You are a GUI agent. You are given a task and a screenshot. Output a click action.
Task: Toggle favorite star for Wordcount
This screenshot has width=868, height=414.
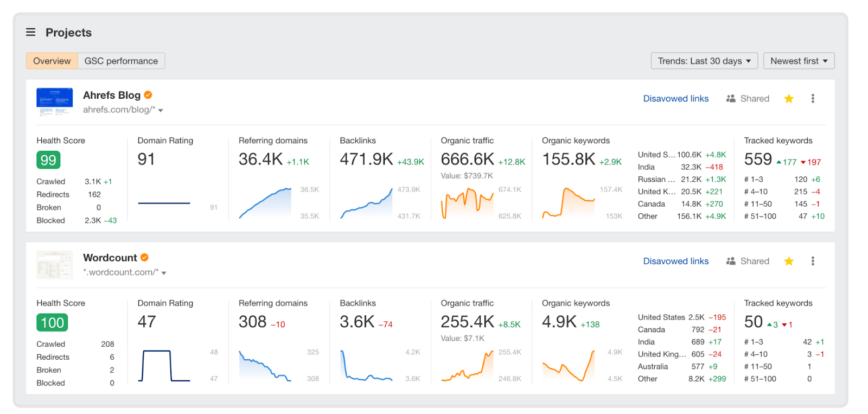click(789, 262)
